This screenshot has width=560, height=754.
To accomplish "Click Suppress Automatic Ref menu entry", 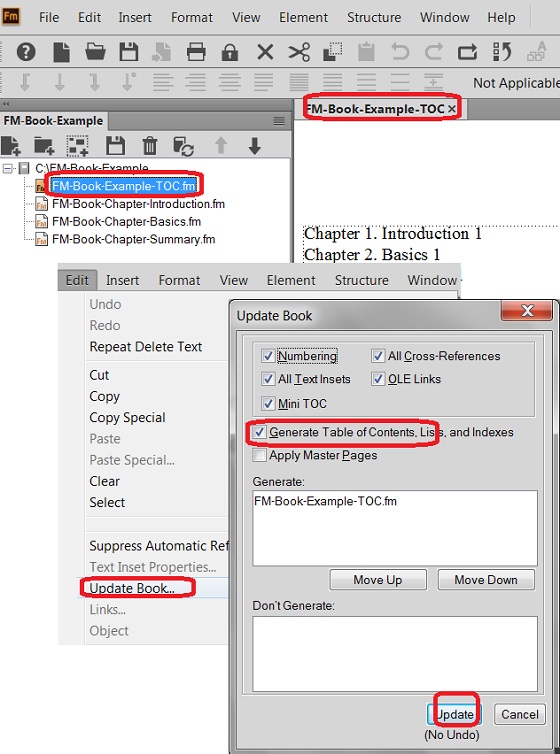I will [x=159, y=546].
